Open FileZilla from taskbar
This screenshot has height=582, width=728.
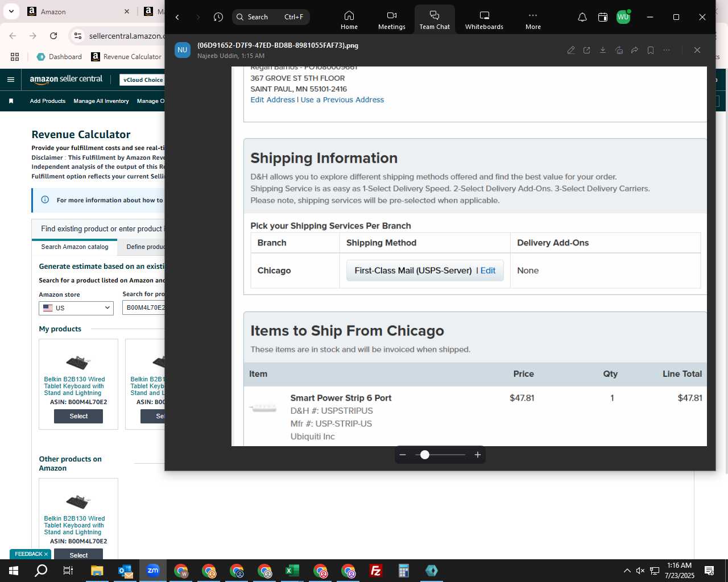pos(376,571)
